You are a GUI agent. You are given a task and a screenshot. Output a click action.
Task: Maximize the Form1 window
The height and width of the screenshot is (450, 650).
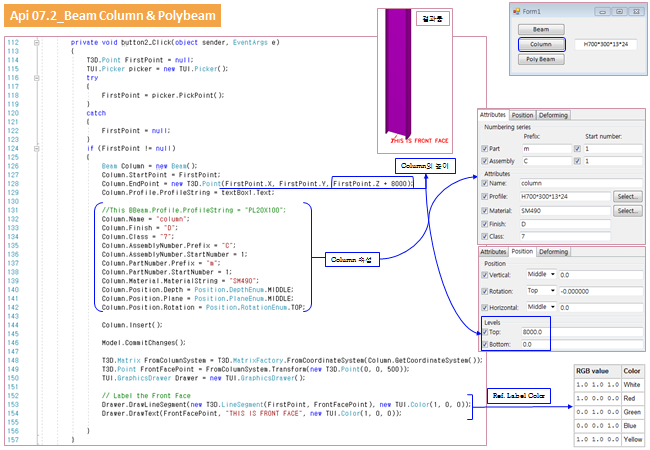pyautogui.click(x=619, y=11)
